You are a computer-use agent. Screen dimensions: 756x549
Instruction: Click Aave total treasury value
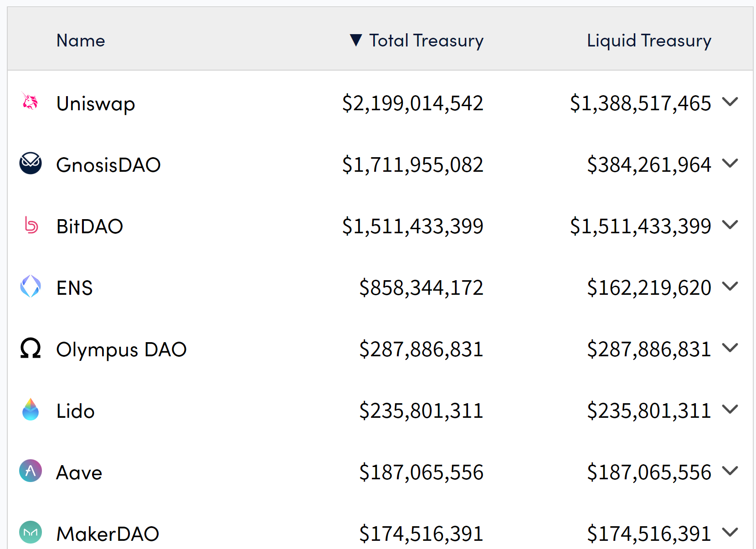tap(421, 472)
